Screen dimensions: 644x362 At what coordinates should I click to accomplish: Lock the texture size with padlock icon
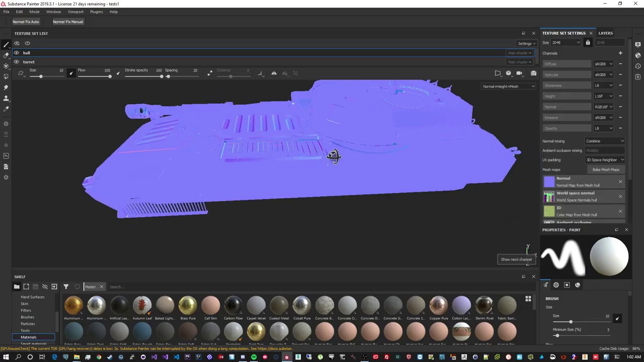(588, 43)
